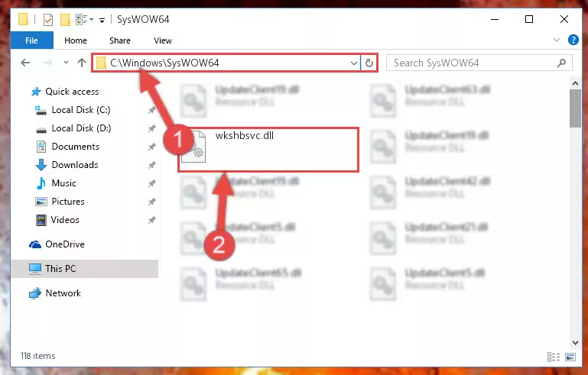
Task: Expand the address bar history dropdown
Action: click(x=353, y=63)
